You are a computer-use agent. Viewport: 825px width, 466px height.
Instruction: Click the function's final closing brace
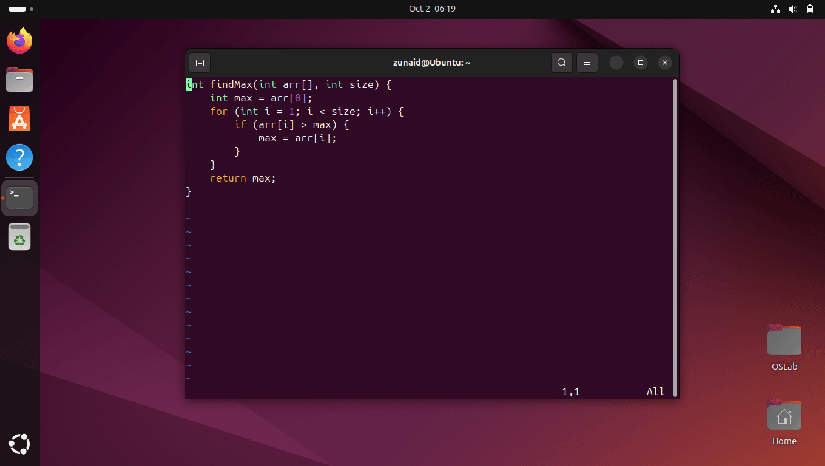[188, 192]
